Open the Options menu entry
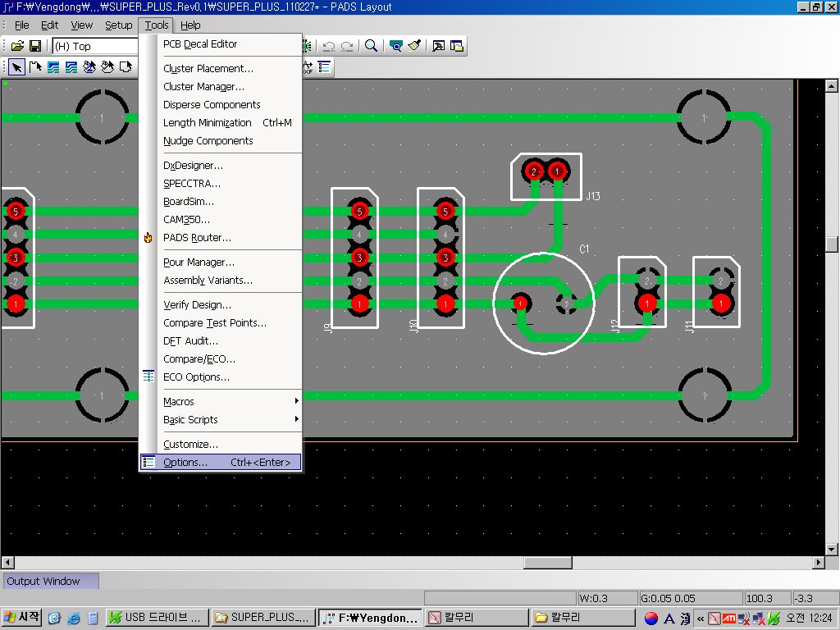Screen dimensions: 840x630 (221, 463)
